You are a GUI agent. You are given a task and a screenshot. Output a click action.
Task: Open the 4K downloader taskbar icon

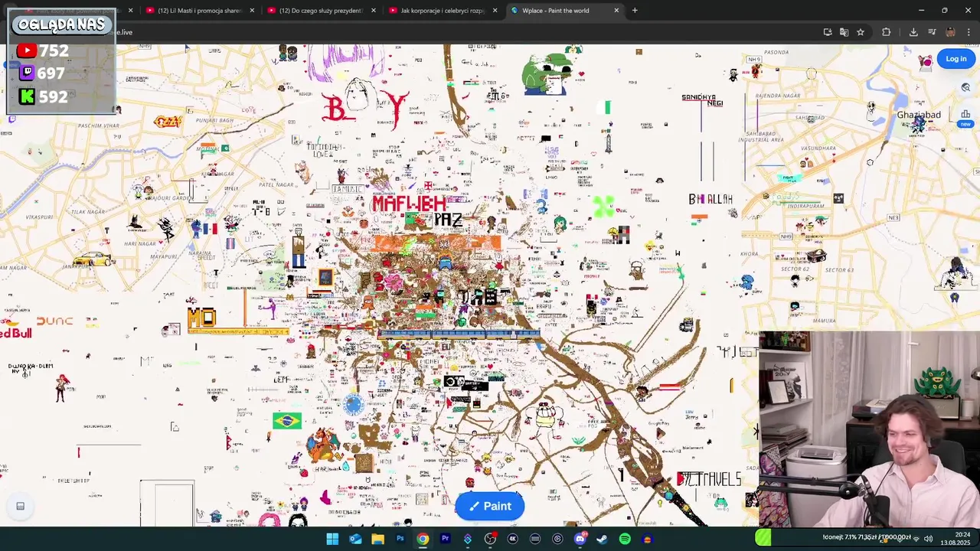tap(512, 540)
